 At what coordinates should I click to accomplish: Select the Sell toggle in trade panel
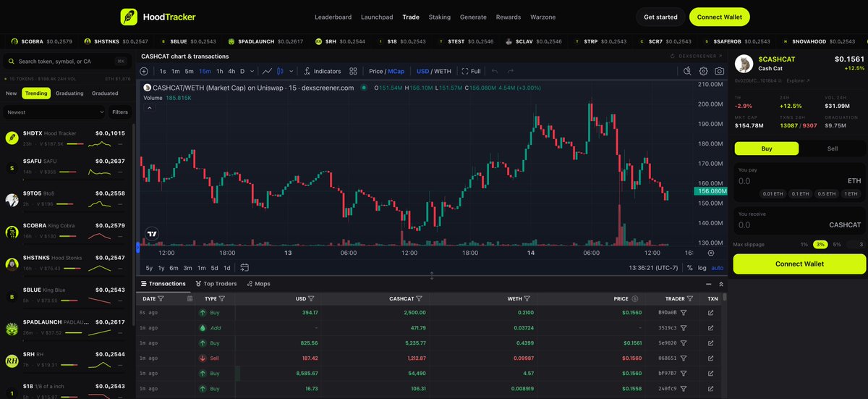tap(833, 148)
